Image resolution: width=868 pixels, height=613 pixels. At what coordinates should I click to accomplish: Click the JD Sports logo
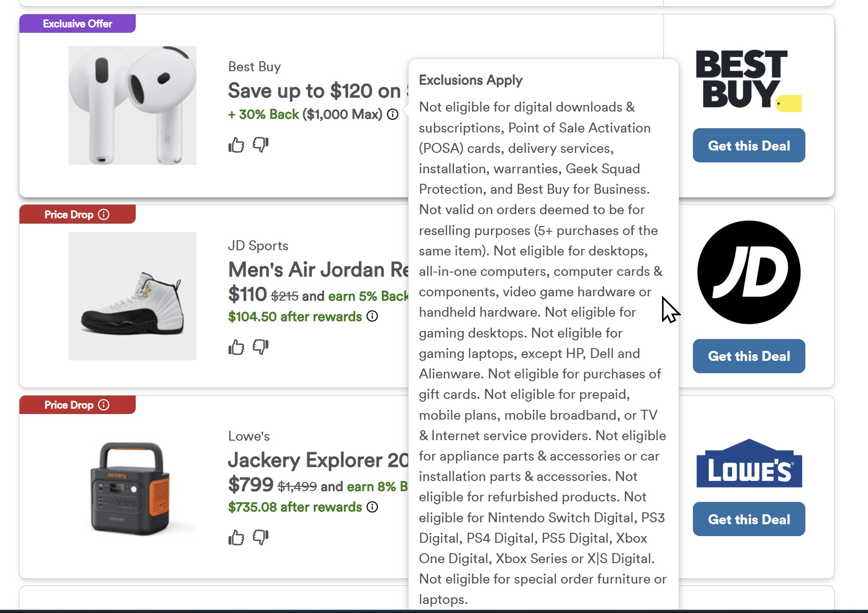click(x=748, y=273)
